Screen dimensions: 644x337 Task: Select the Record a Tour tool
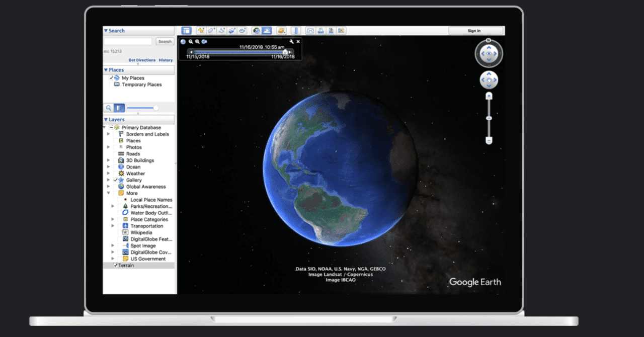(x=242, y=31)
